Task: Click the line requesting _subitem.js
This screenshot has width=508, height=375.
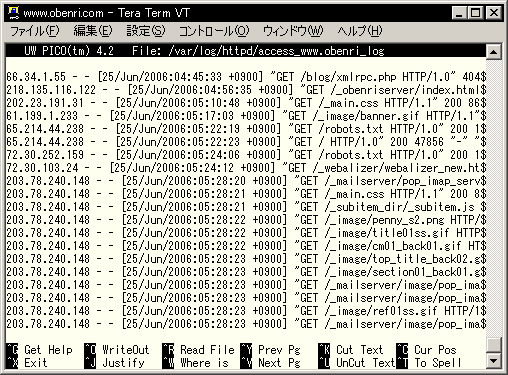Action: (x=246, y=207)
